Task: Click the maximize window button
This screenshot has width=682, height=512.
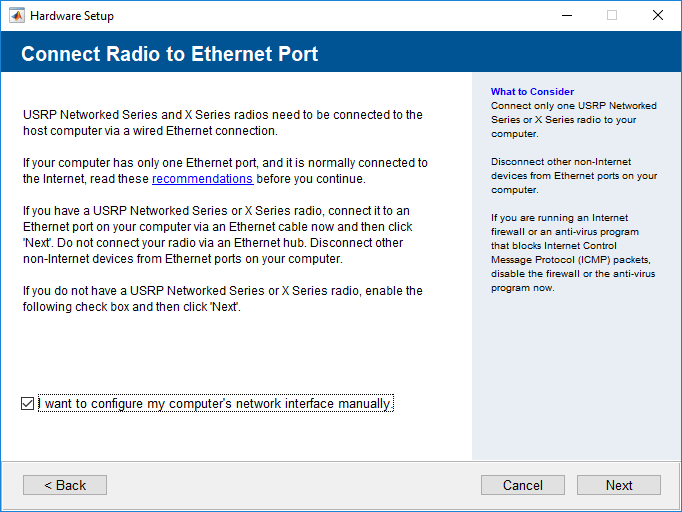Action: [612, 15]
